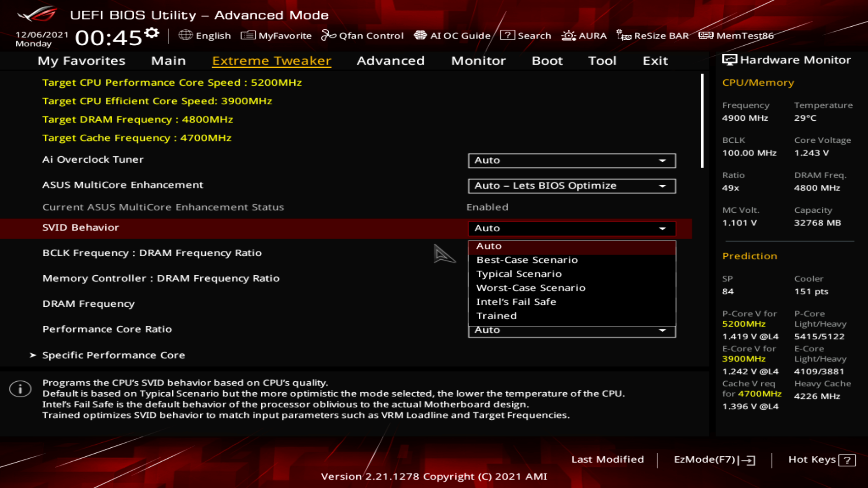This screenshot has height=488, width=868.
Task: Open language selection globe icon
Action: 185,35
